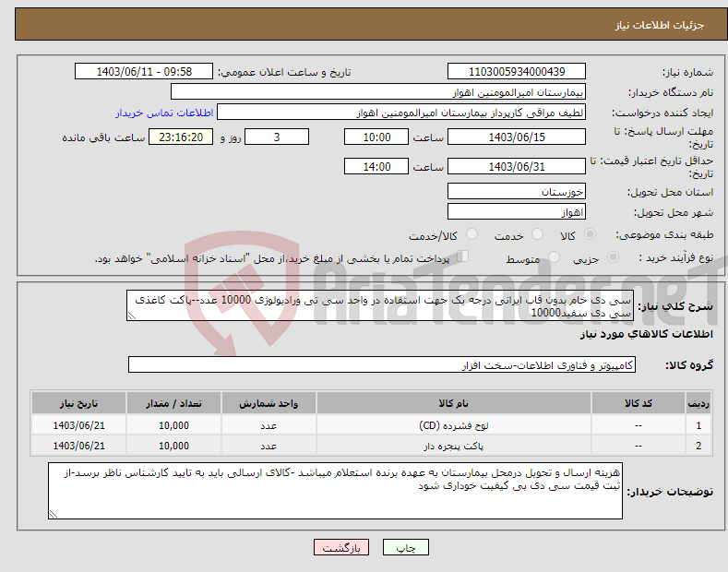
Task: Click row number 1 in the items table
Action: pos(698,425)
